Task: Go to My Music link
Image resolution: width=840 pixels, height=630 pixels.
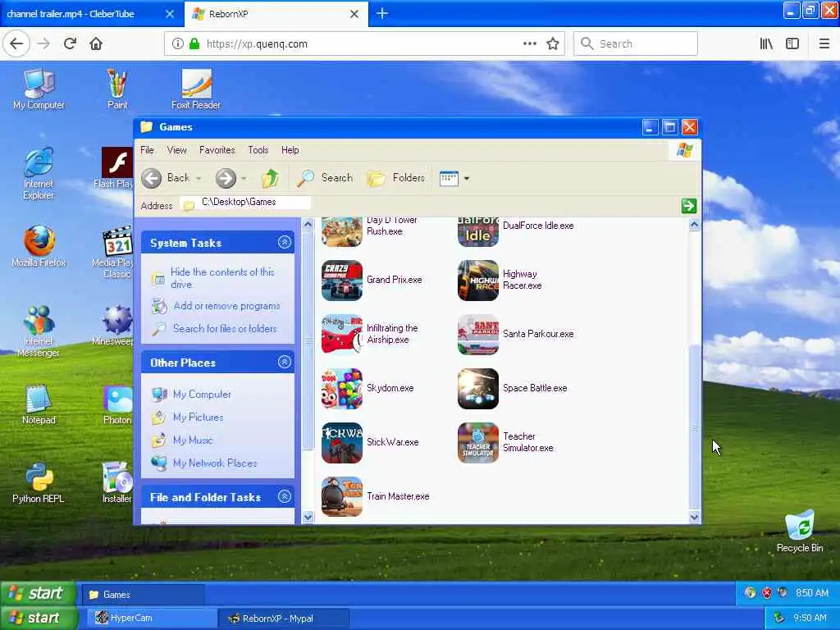Action: click(x=193, y=441)
